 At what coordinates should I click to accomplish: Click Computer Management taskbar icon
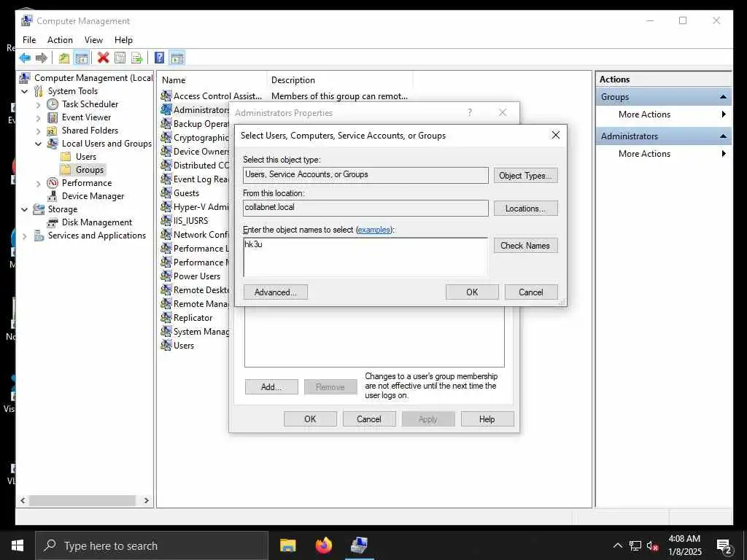point(359,545)
